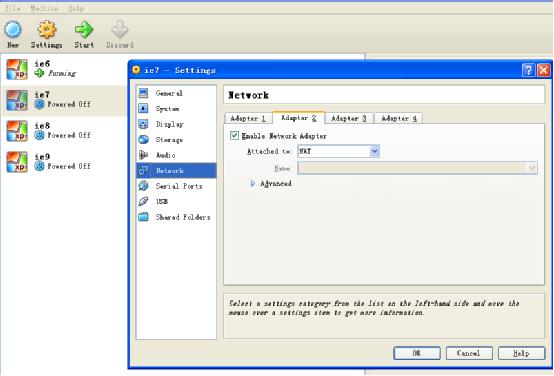The width and height of the screenshot is (554, 376).
Task: Select the ie6 virtual machine icon
Action: (x=17, y=69)
